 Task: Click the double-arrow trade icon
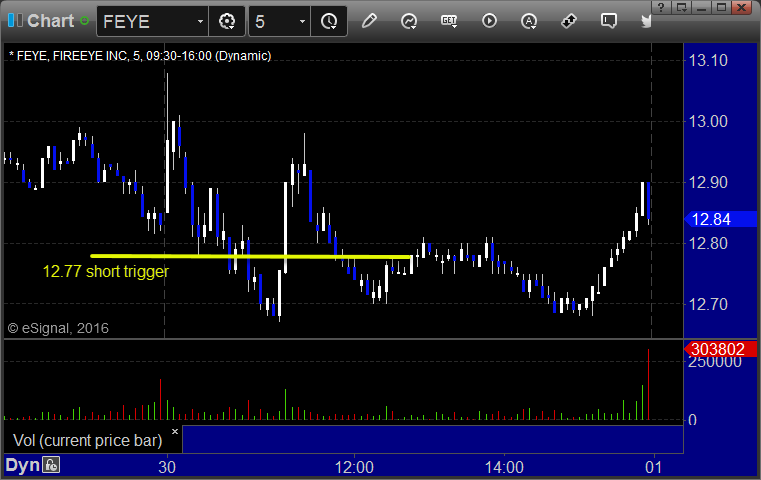[569, 21]
